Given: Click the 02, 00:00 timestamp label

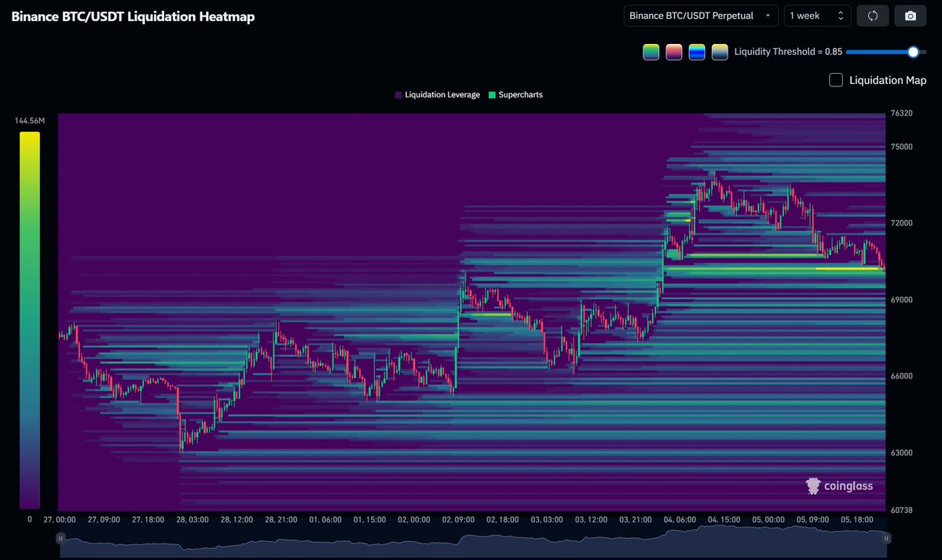Looking at the screenshot, I should [x=414, y=519].
